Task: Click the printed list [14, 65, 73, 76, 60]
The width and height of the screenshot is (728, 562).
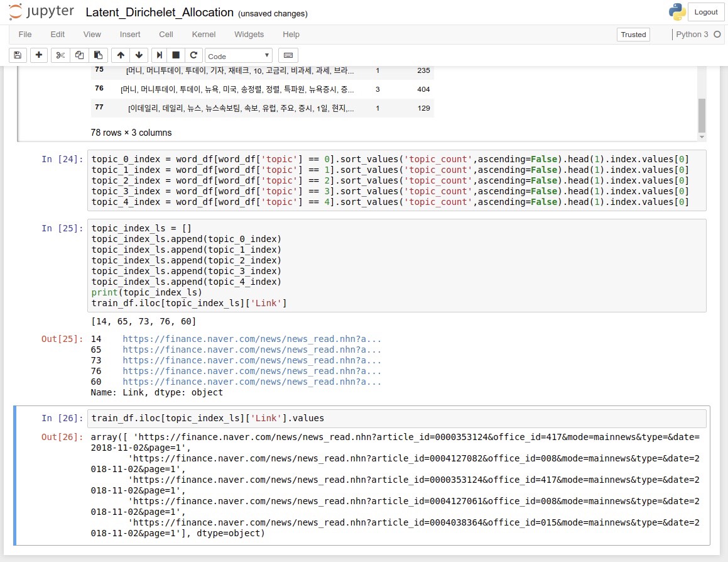Action: tap(143, 321)
